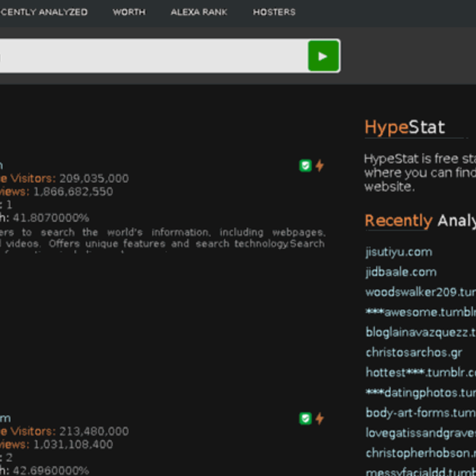Click green shield icon for rank 2 site
Viewport: 476px width, 476px height.
305,418
